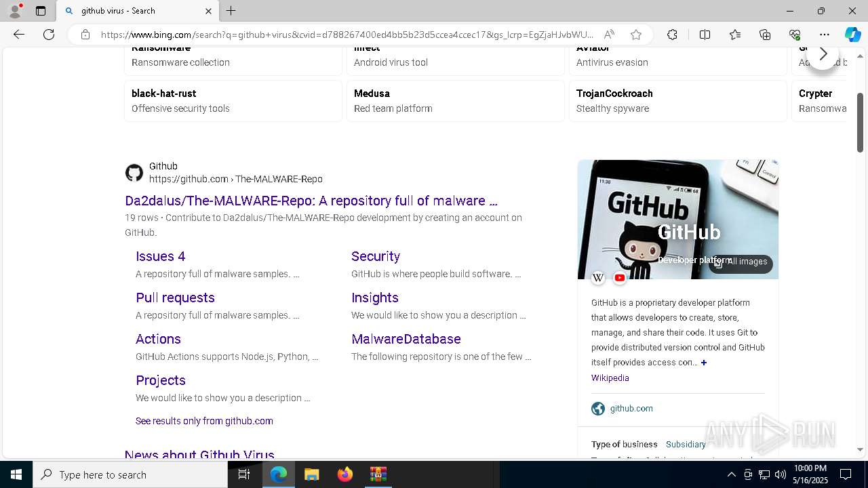Open the Wikipedia source link
This screenshot has height=488, width=868.
coord(610,378)
